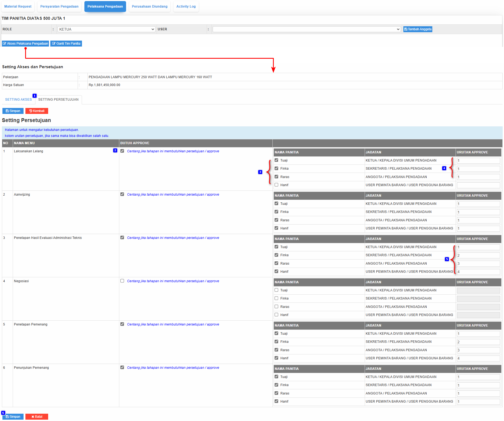Open the Material Request tab

tap(18, 6)
